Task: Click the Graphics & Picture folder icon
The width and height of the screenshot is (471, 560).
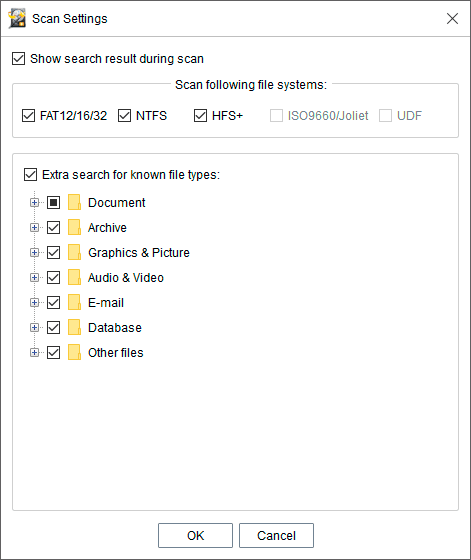Action: click(74, 252)
